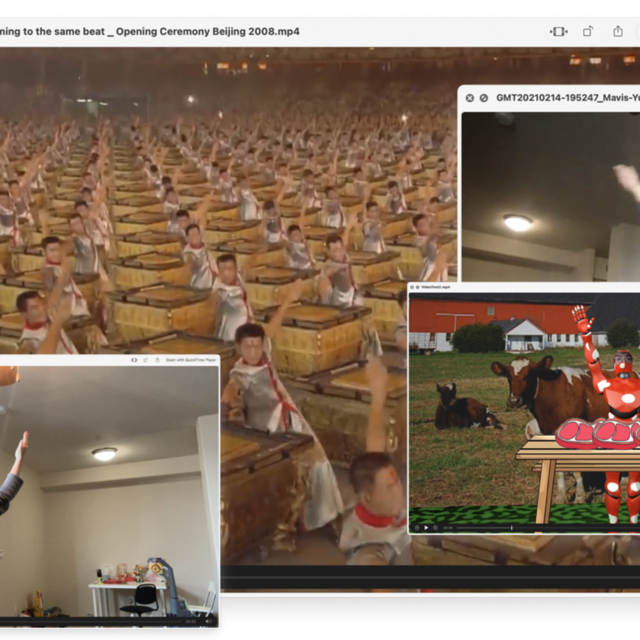This screenshot has height=640, width=640.
Task: Close the GMT20210214 preview window
Action: [x=469, y=98]
